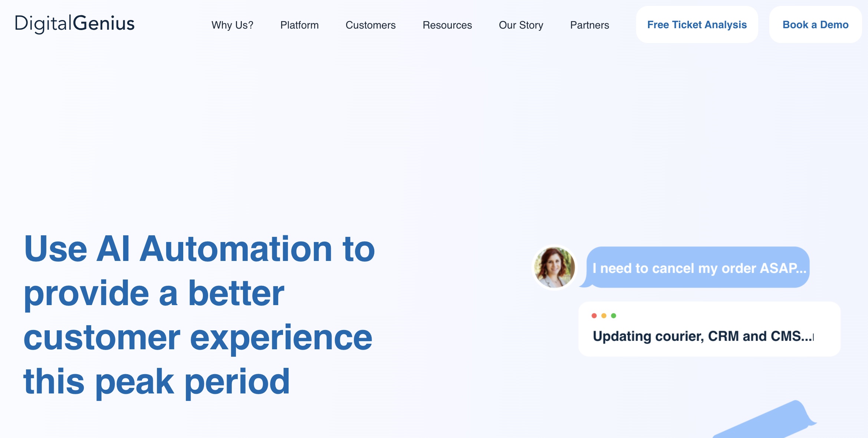Image resolution: width=868 pixels, height=438 pixels.
Task: Click the word Genius in the logo
Action: click(104, 24)
